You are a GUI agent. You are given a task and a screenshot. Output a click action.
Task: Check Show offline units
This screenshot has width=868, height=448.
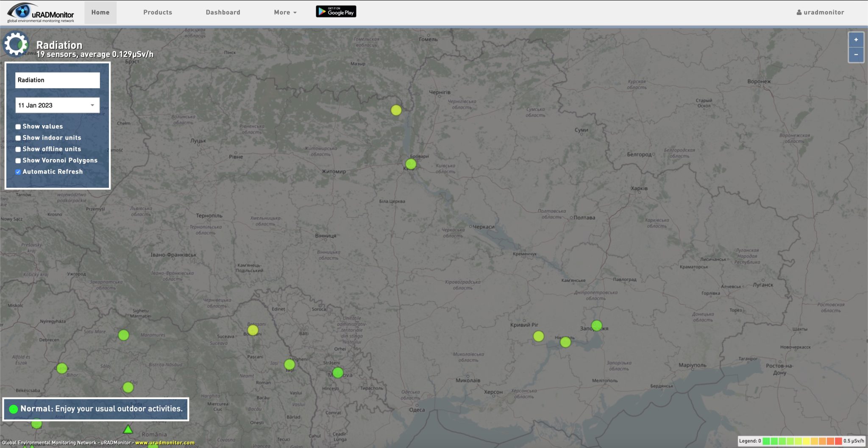point(17,149)
